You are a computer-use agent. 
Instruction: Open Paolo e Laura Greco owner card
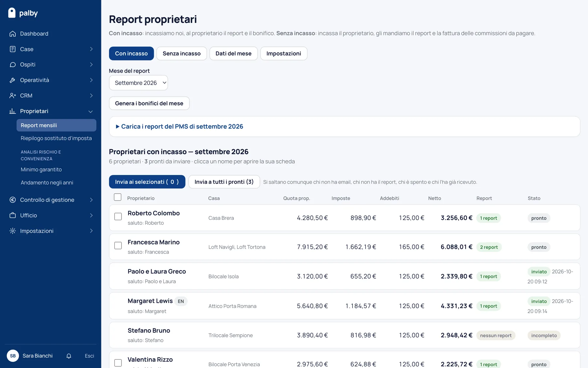pos(157,272)
